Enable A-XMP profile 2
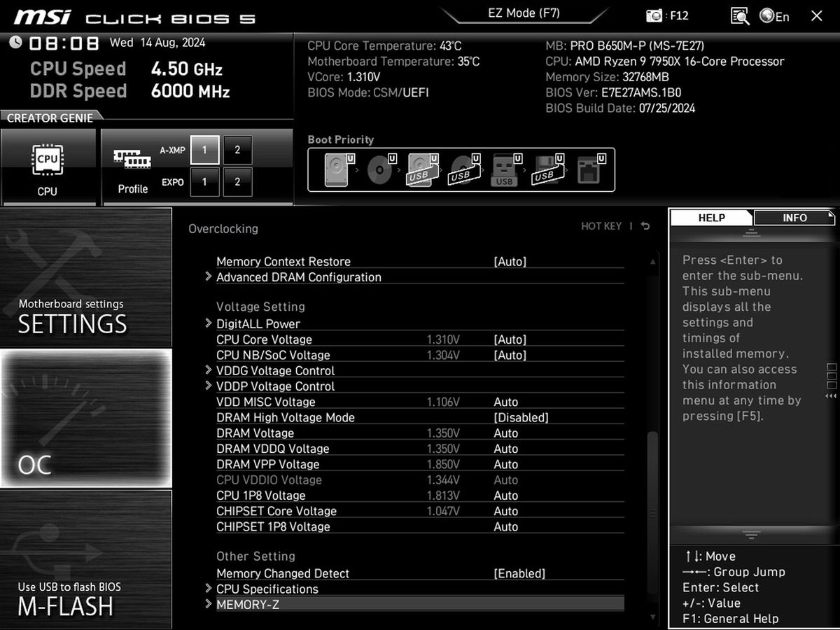 [x=237, y=150]
